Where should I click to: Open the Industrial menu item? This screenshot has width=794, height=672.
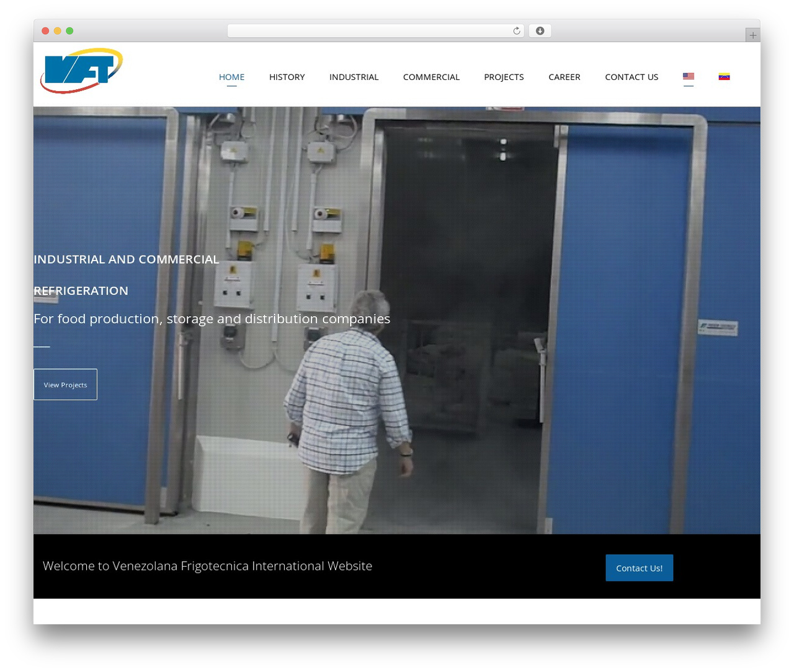tap(354, 77)
